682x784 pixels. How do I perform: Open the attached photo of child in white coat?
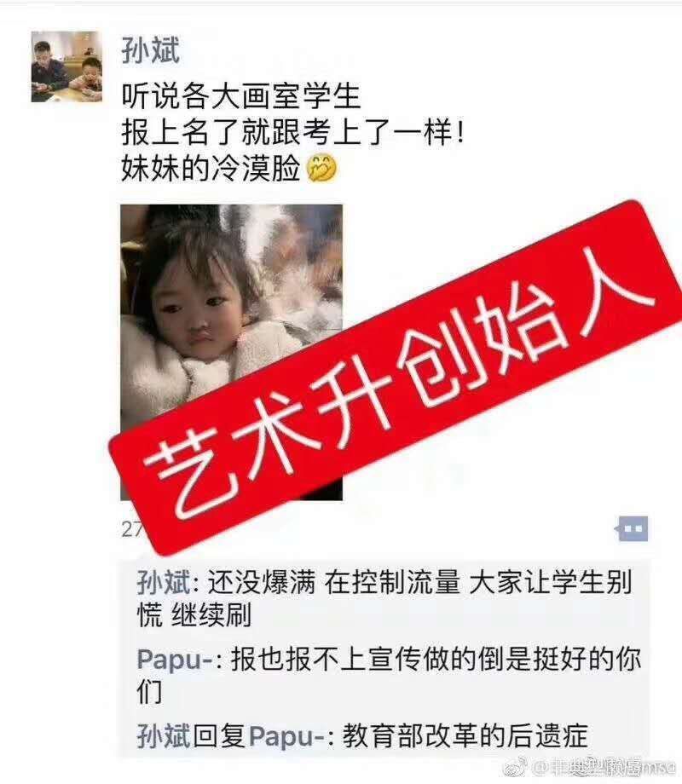click(231, 352)
